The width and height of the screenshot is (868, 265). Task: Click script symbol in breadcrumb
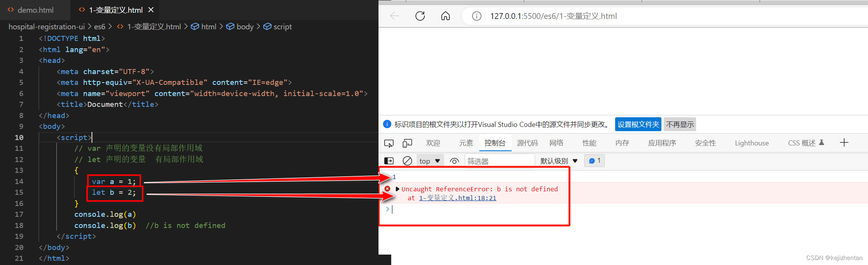pos(283,27)
